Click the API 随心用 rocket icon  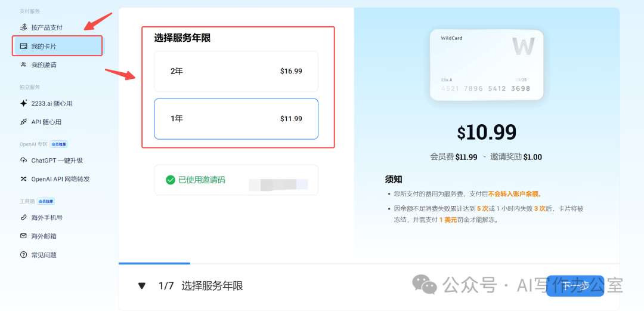[23, 122]
